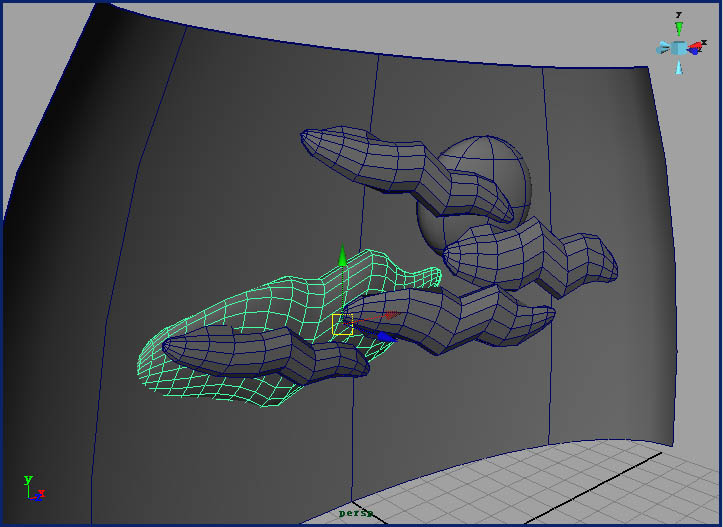Click the blue Z cone on view compass

pos(694,51)
